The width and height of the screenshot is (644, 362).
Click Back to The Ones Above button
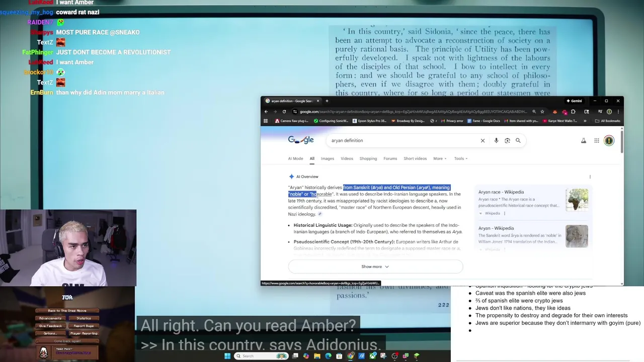[x=67, y=311]
